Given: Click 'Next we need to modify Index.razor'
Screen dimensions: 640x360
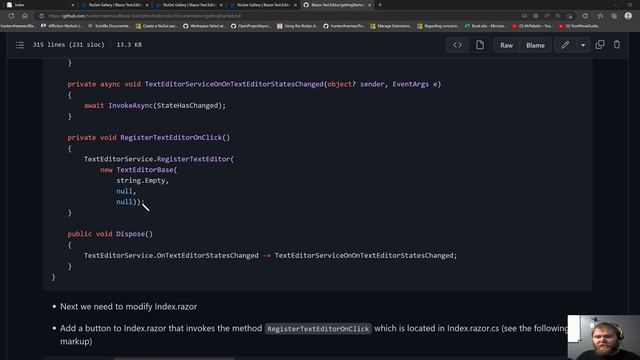Looking at the screenshot, I should 128,307.
